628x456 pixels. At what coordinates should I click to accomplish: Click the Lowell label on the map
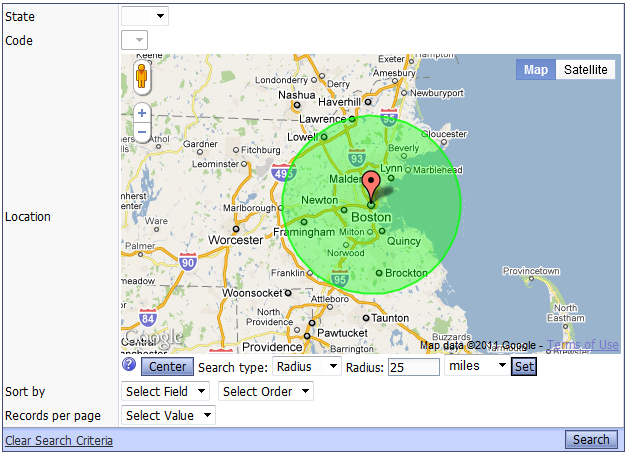(x=302, y=137)
